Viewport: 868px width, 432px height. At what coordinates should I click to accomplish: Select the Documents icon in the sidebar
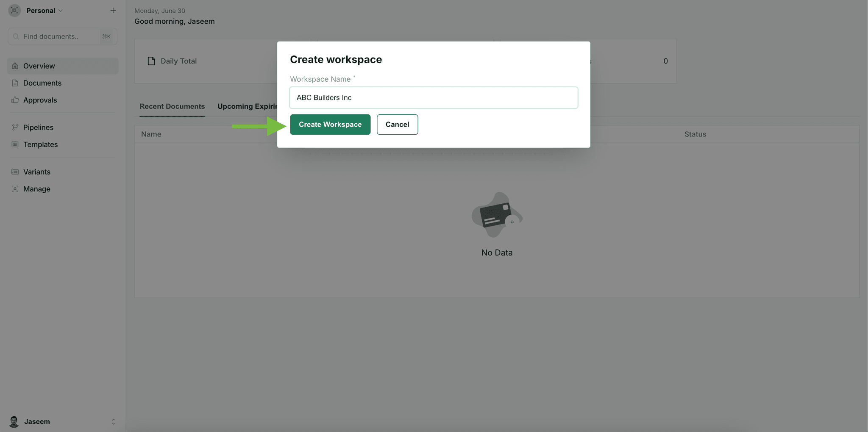(x=15, y=83)
